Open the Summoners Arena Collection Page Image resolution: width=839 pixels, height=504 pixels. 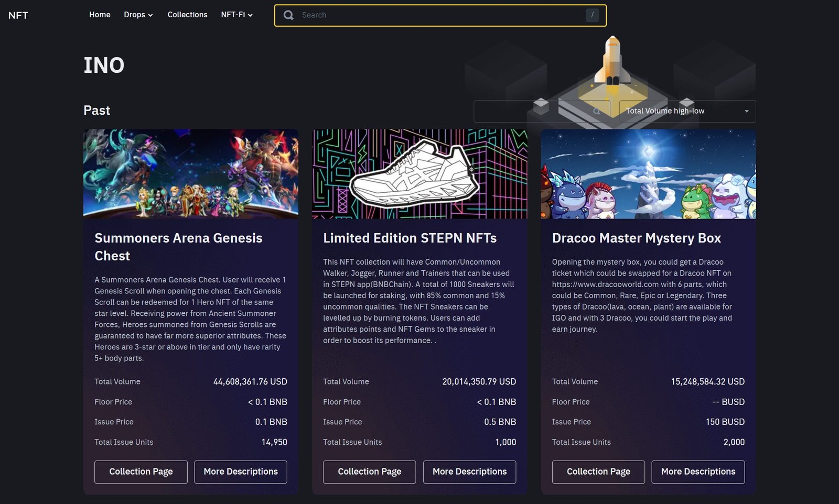[141, 472]
